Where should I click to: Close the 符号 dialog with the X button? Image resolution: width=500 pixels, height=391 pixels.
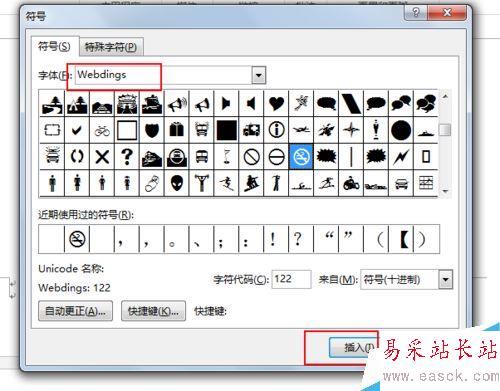point(447,13)
